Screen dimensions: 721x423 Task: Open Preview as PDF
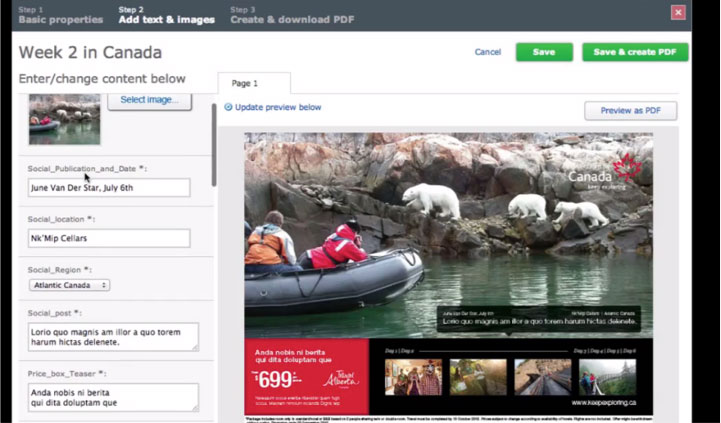pos(630,111)
